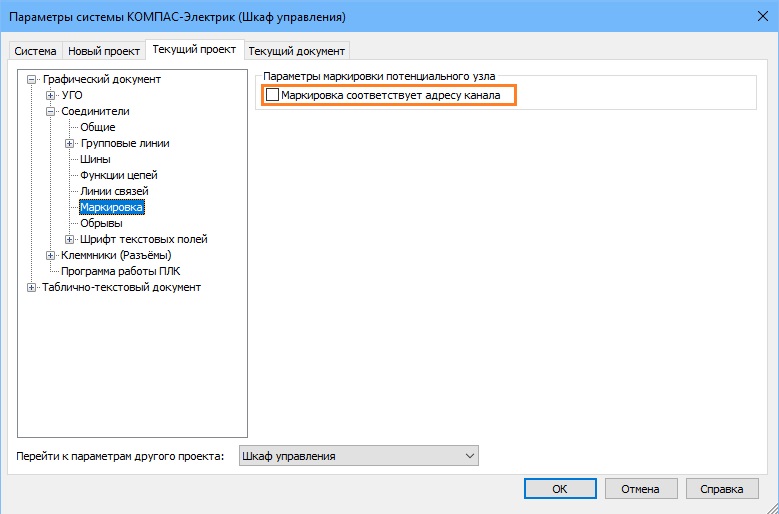Expand the Шрифт текстовых полей node
This screenshot has height=514, width=779.
point(70,240)
